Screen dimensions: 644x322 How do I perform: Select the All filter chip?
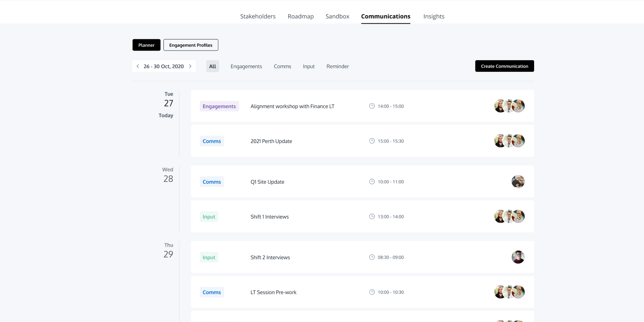(212, 66)
